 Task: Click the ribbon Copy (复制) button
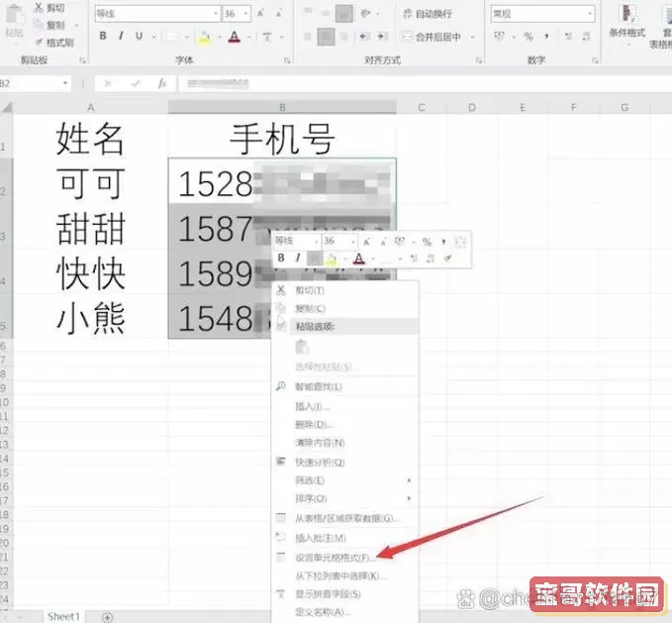click(x=51, y=25)
